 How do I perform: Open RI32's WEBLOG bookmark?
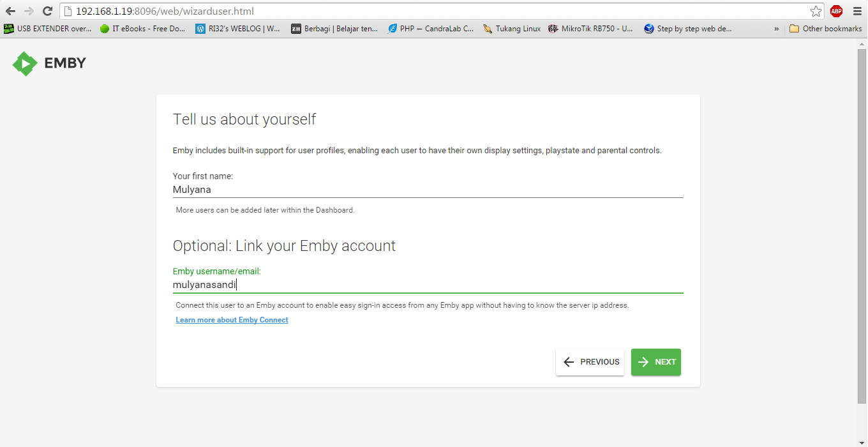click(237, 29)
